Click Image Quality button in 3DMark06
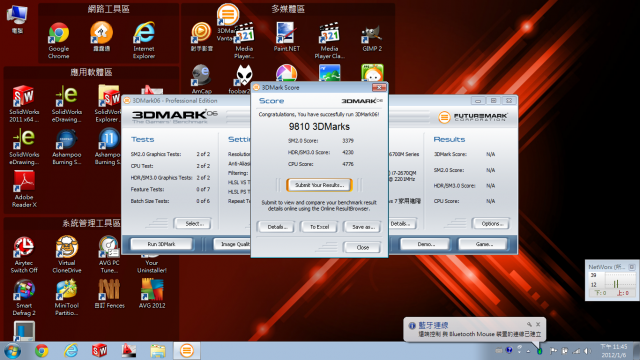This screenshot has width=640, height=360. pyautogui.click(x=233, y=244)
